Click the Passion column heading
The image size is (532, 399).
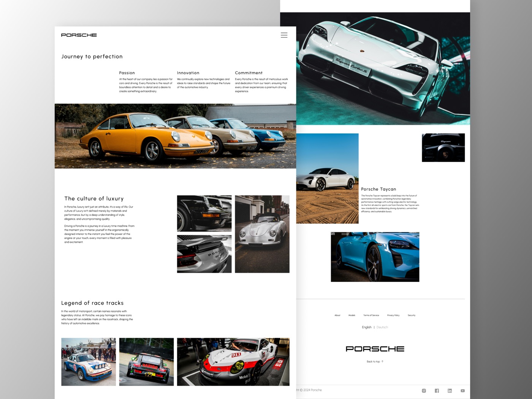tap(127, 73)
